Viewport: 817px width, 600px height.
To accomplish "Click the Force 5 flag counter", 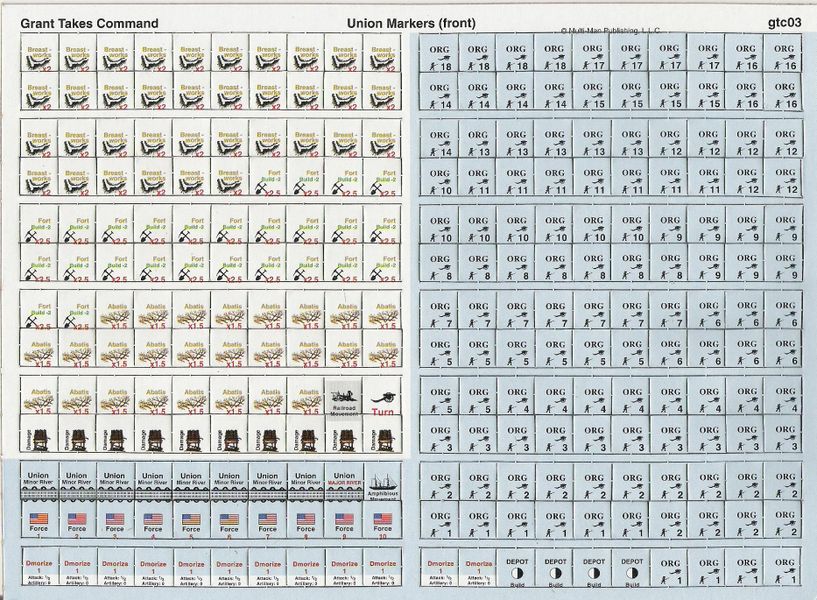I will pyautogui.click(x=191, y=520).
